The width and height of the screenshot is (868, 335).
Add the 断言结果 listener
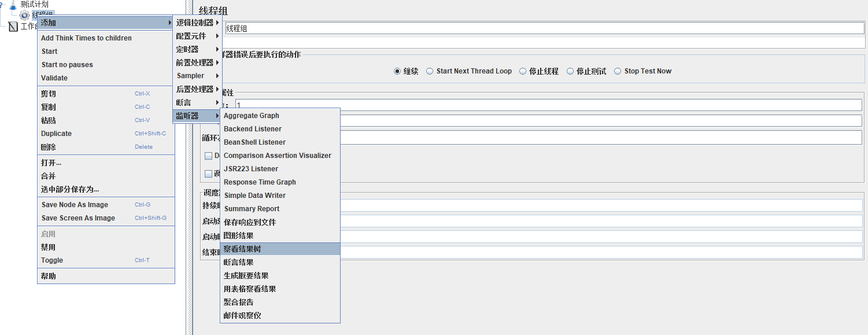(x=280, y=262)
